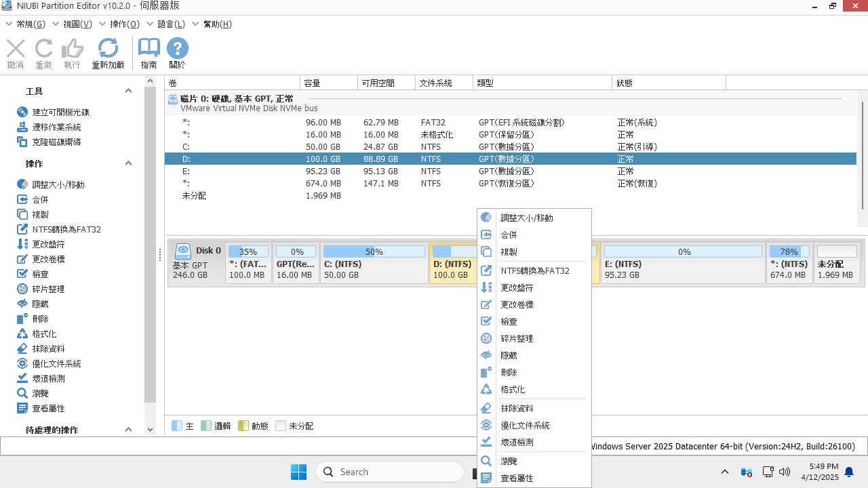Select 建立可開機光碟 in the tools sidebar
Screen dimensions: 868x488
pos(60,112)
